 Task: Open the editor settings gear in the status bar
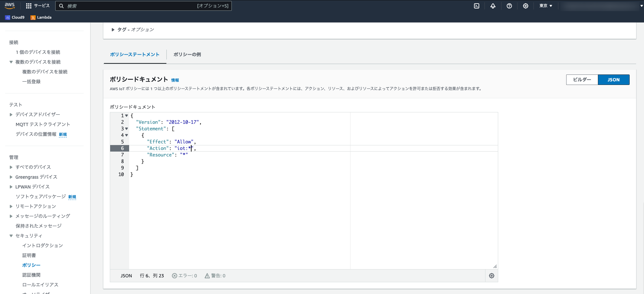coord(492,276)
